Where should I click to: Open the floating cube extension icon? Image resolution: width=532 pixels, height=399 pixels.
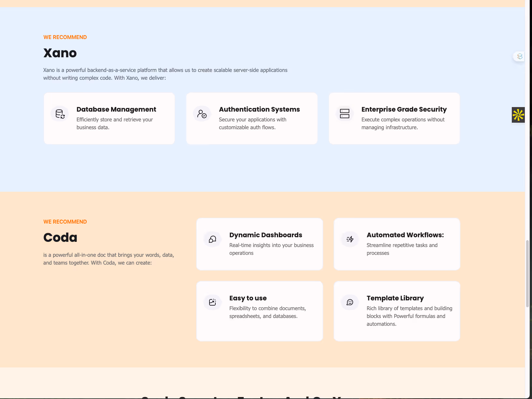coord(520,56)
